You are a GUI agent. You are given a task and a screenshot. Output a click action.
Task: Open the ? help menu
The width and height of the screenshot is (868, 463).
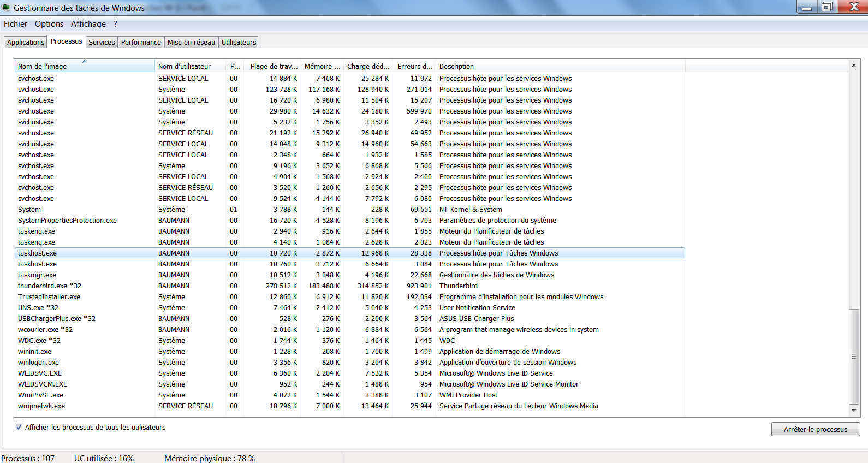pos(115,24)
